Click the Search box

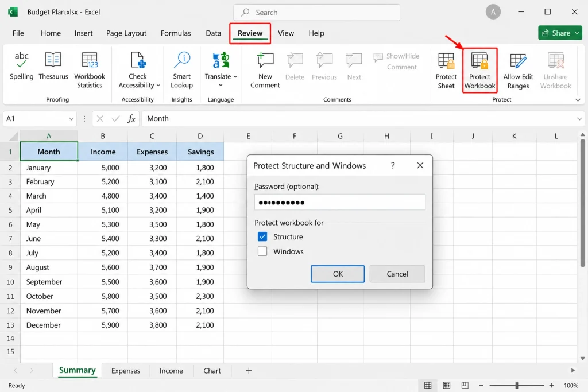click(316, 13)
